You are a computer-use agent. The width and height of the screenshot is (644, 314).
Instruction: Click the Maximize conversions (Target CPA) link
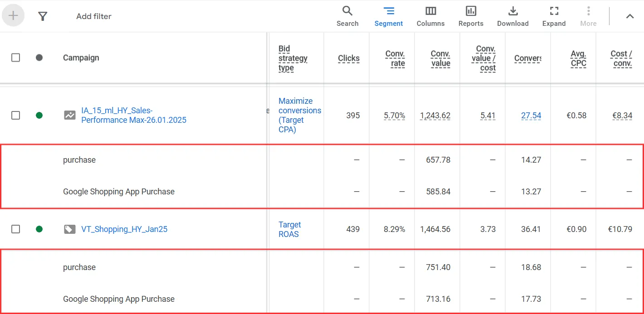click(300, 115)
